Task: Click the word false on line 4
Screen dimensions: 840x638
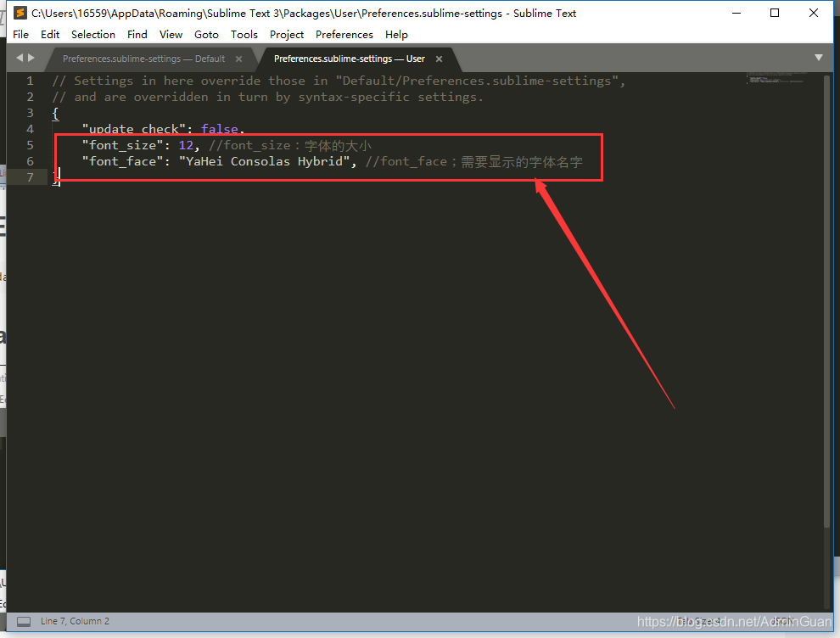Action: pos(219,129)
